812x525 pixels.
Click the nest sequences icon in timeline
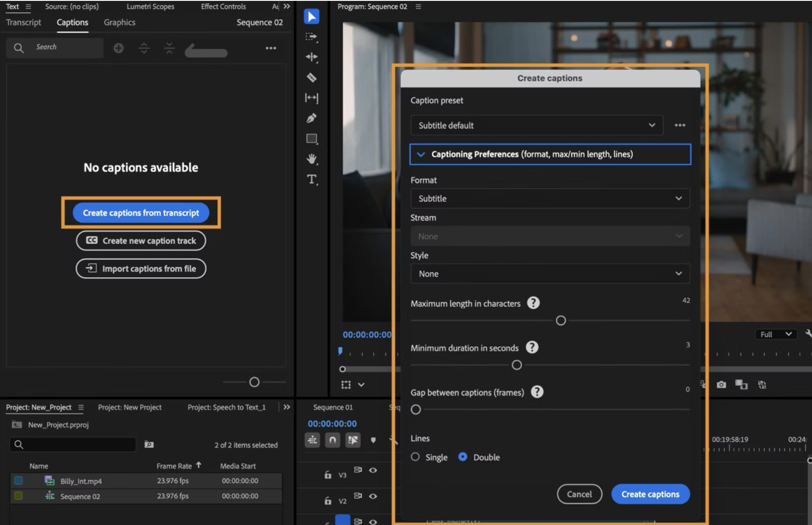pyautogui.click(x=312, y=440)
